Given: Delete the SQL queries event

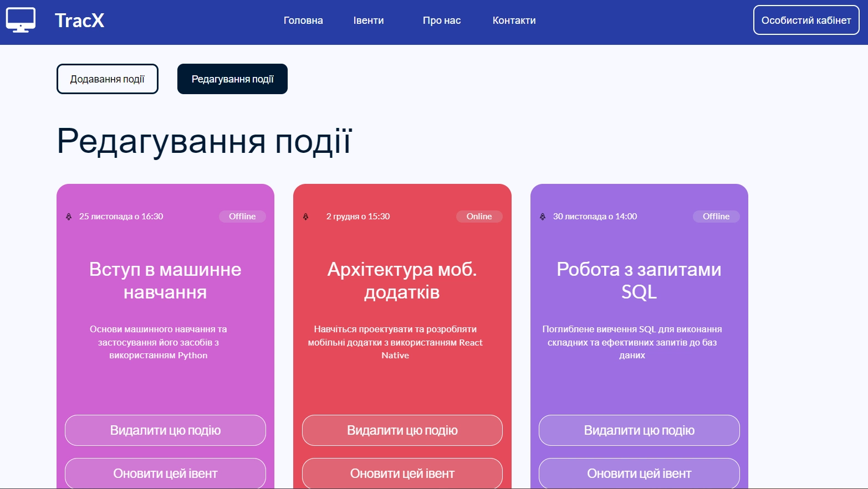Looking at the screenshot, I should 639,430.
